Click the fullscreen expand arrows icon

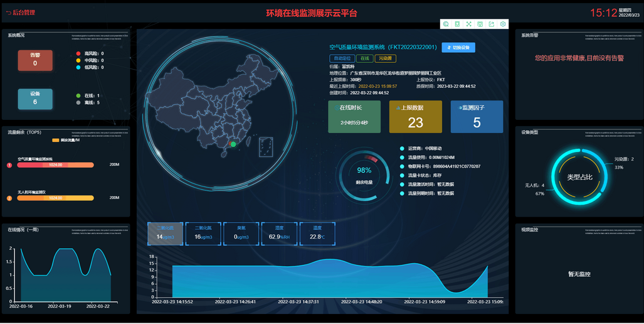tap(468, 24)
